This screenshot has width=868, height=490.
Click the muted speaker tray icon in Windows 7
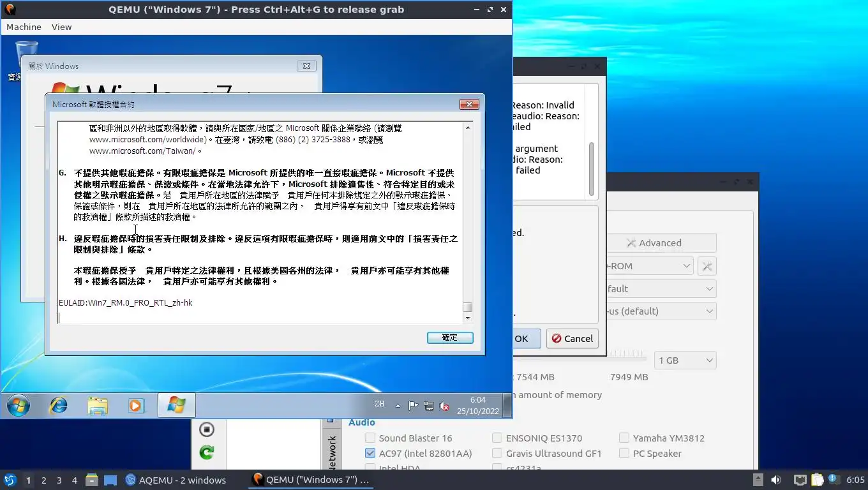[444, 406]
